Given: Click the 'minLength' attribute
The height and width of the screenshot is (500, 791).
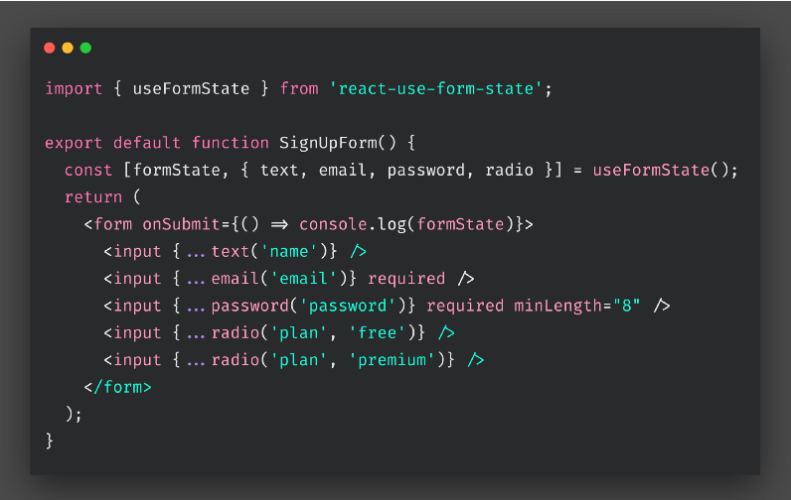Looking at the screenshot, I should 558,306.
